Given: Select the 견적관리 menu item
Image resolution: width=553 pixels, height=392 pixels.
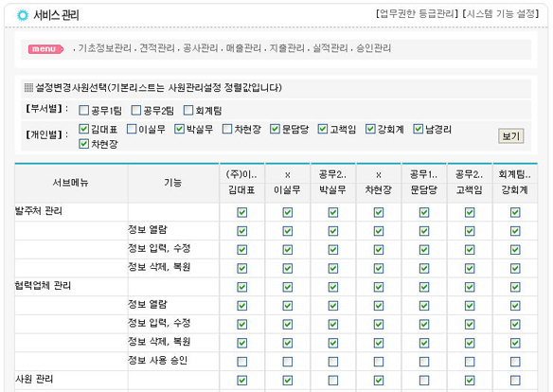Looking at the screenshot, I should pyautogui.click(x=157, y=48).
